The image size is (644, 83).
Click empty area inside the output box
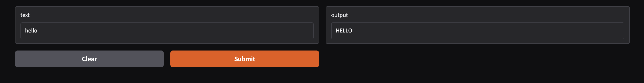pos(488,31)
